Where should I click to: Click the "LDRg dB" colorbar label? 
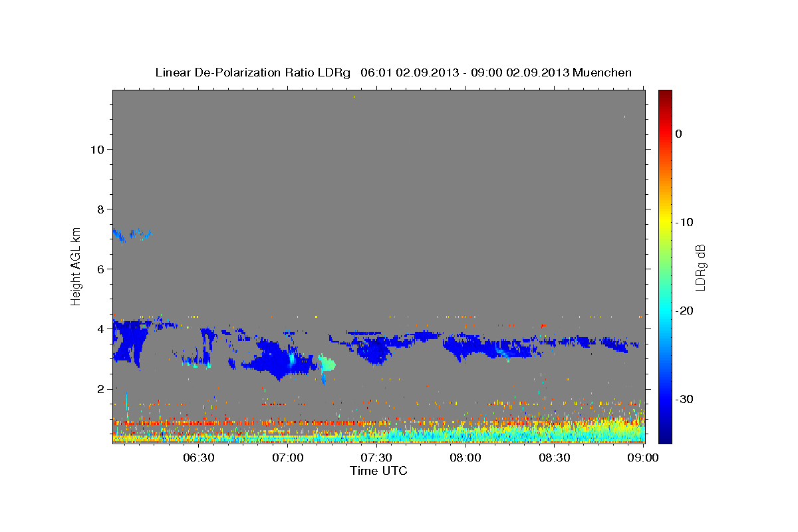(700, 266)
